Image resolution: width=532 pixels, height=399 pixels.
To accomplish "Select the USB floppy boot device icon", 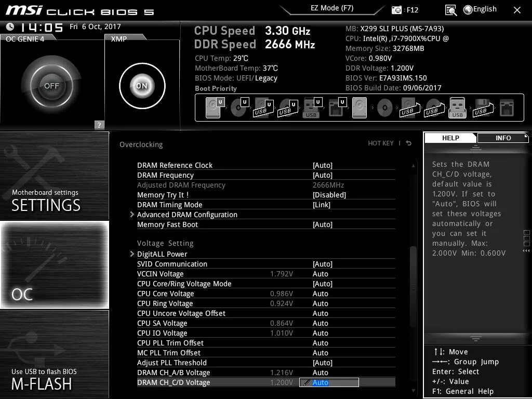I will (483, 108).
